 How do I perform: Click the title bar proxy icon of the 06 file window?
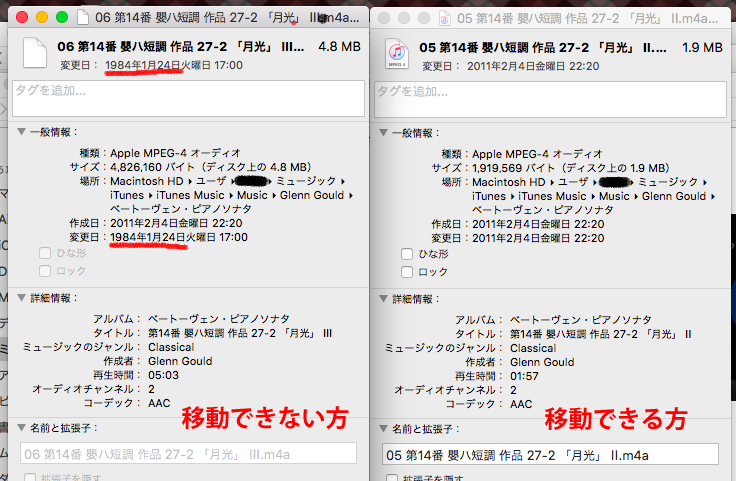(x=83, y=17)
